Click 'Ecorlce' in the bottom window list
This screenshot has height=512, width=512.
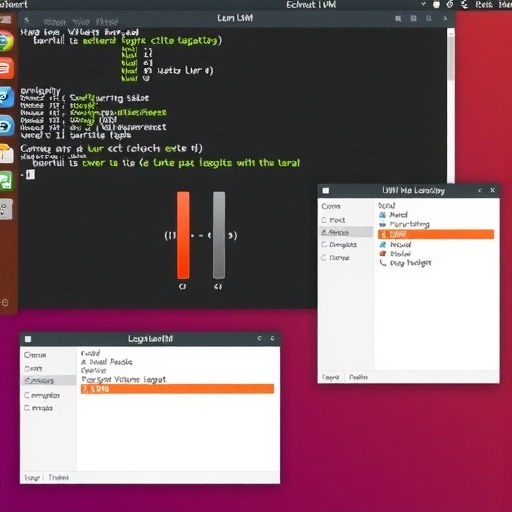[x=94, y=370]
